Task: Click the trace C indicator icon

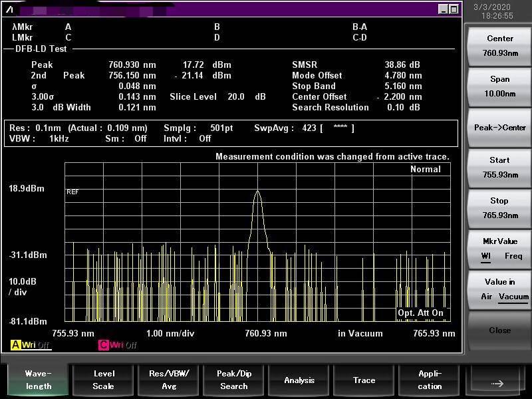Action: [104, 344]
